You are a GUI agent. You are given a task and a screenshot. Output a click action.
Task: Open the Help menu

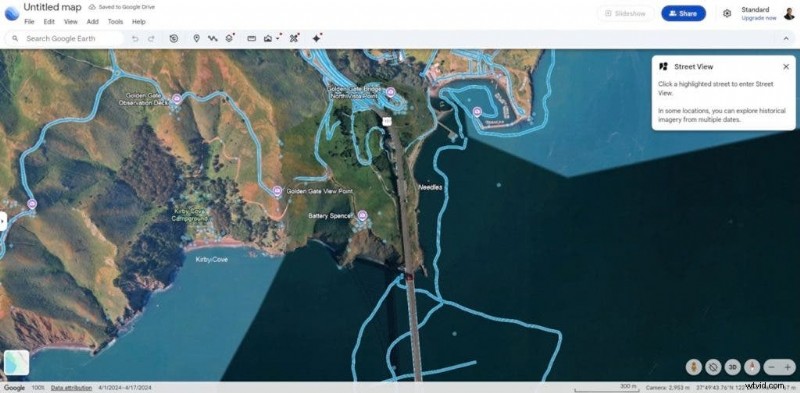(x=139, y=22)
